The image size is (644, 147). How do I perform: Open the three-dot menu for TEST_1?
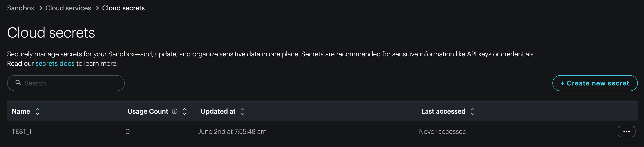pos(626,132)
